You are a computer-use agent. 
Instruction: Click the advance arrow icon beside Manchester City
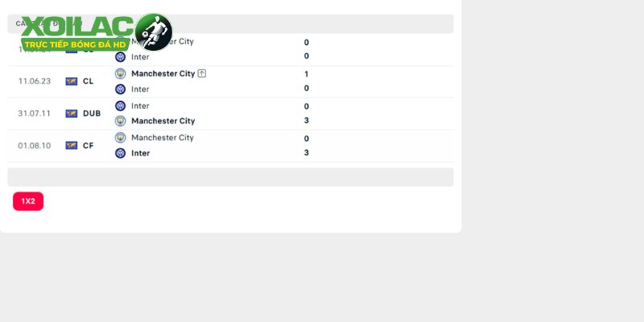(202, 73)
